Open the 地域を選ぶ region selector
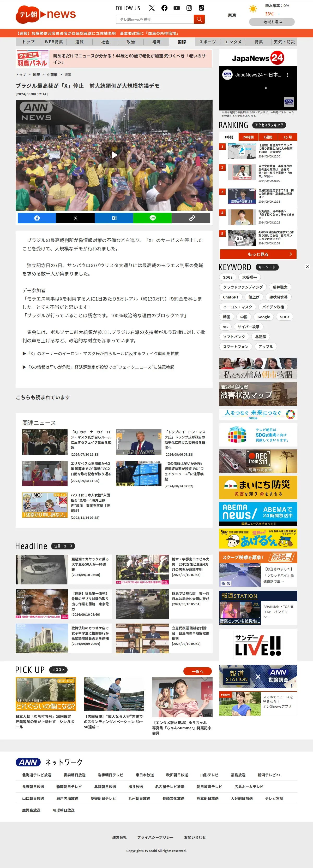313x868 pixels. (272, 22)
